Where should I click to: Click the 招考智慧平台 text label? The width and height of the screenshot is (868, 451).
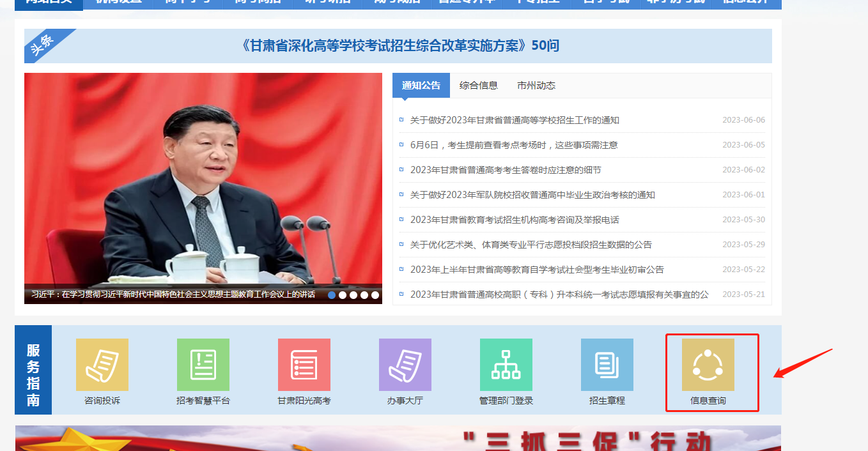[x=203, y=401]
